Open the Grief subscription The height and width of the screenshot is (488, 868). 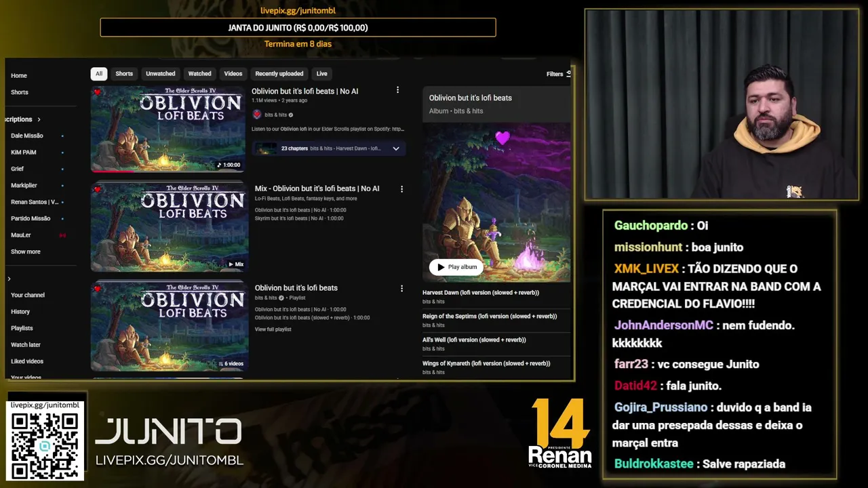point(18,169)
